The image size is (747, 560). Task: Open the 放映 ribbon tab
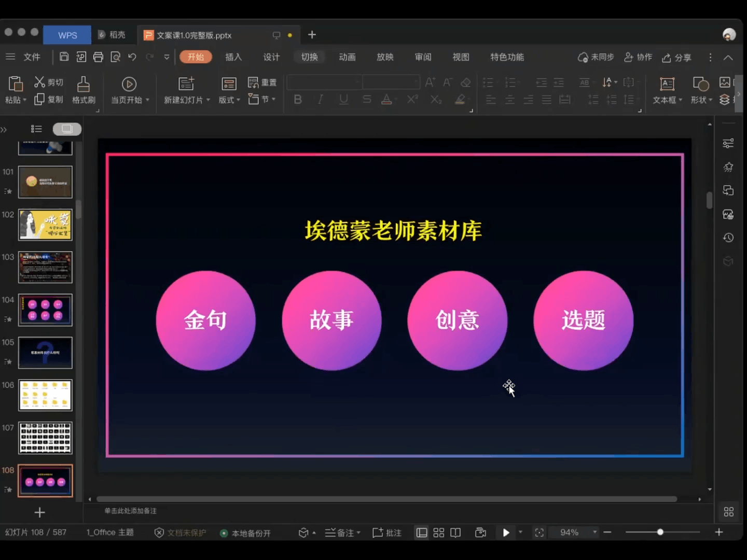385,57
